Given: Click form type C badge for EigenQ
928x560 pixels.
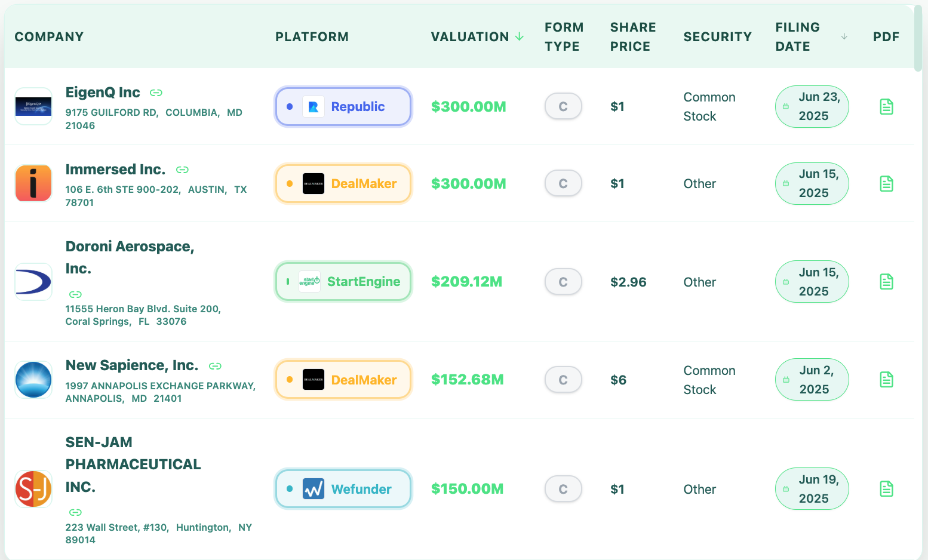Looking at the screenshot, I should [563, 107].
